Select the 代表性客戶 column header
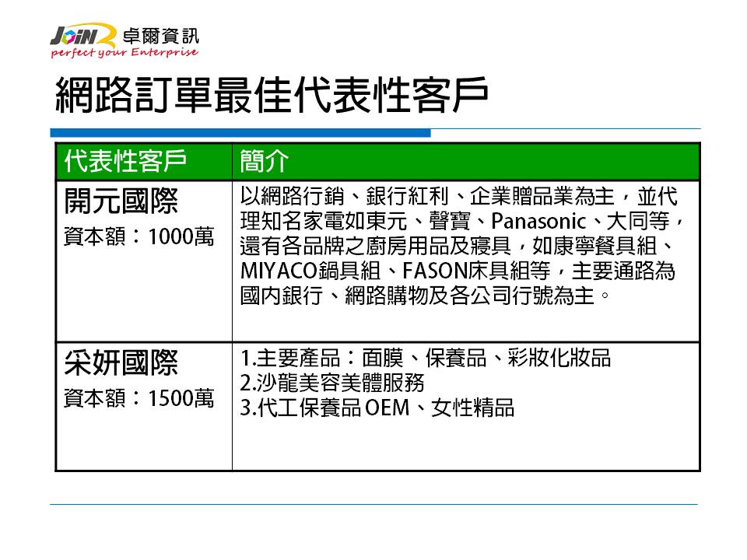The image size is (747, 560). (x=125, y=160)
